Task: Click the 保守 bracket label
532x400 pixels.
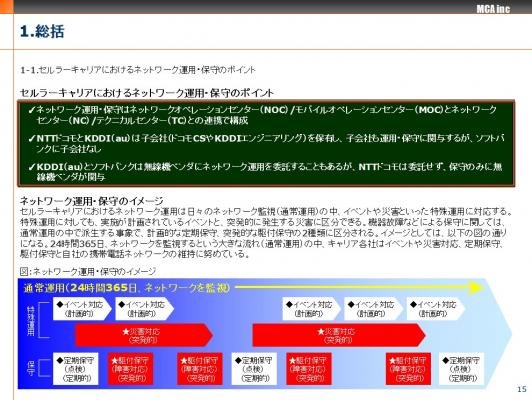Action: tap(31, 368)
